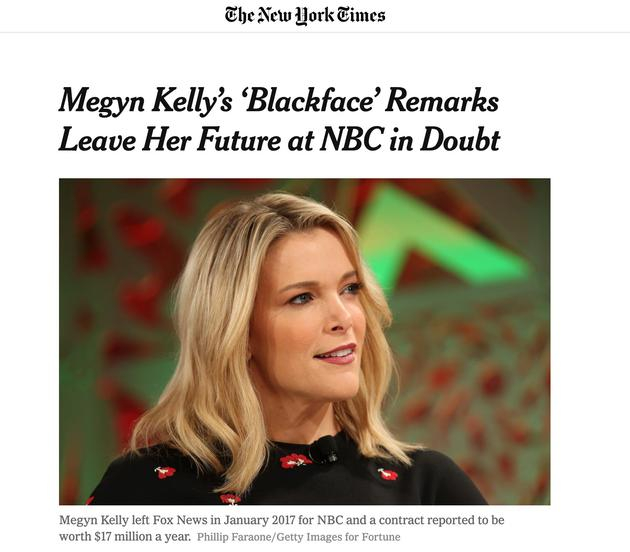Open the Megyn Kelly article photo
Viewport: 630px width, 552px height.
[304, 341]
